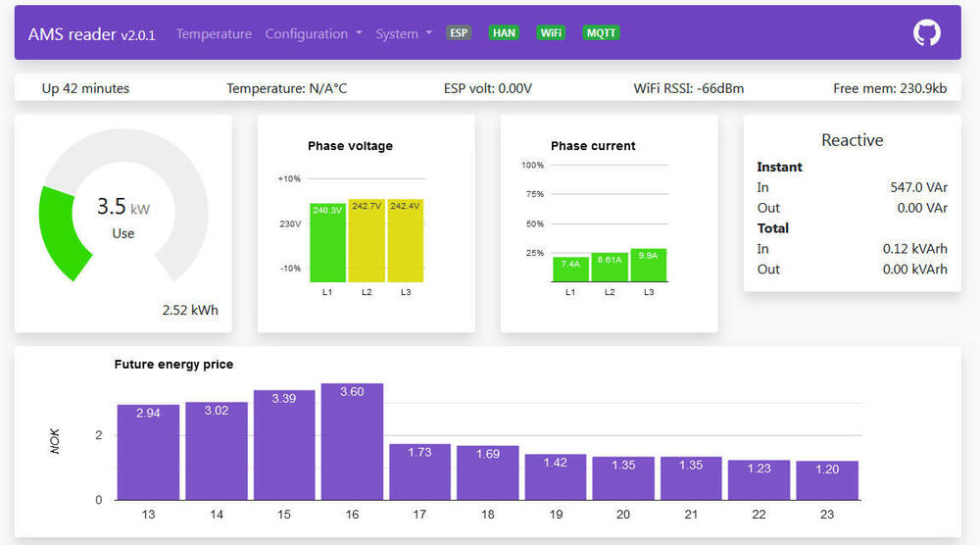Click the Reactive panel heading
The image size is (980, 545).
coord(852,140)
